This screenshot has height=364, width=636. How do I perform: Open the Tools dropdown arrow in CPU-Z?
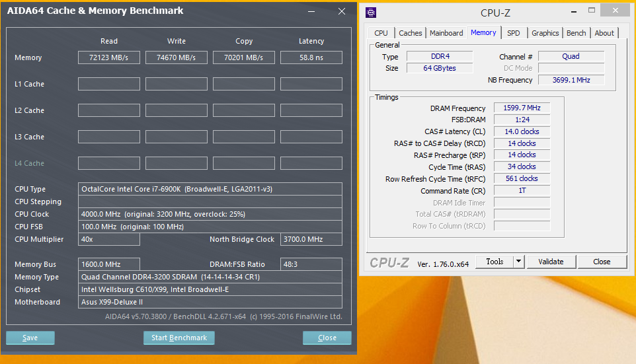pos(518,262)
